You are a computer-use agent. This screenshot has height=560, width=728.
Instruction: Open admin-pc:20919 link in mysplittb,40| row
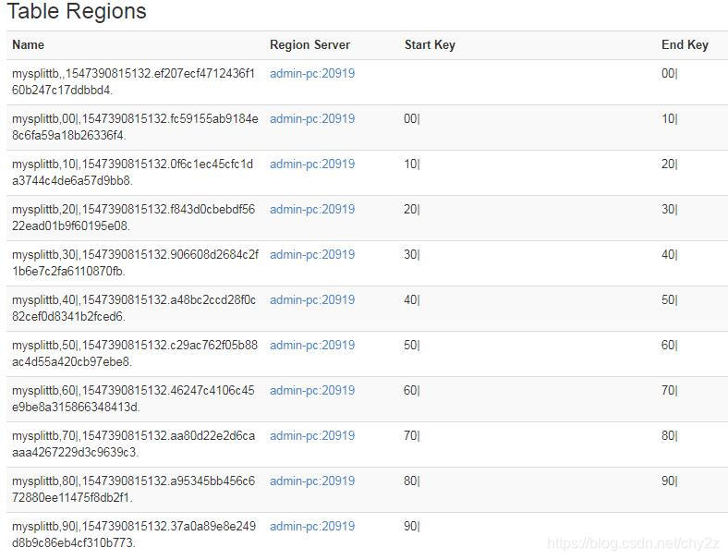coord(312,300)
